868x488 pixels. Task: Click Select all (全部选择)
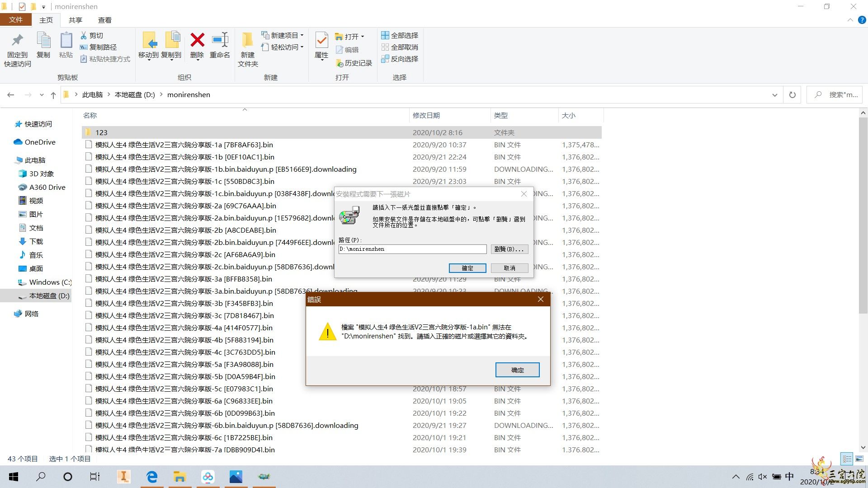coord(400,35)
